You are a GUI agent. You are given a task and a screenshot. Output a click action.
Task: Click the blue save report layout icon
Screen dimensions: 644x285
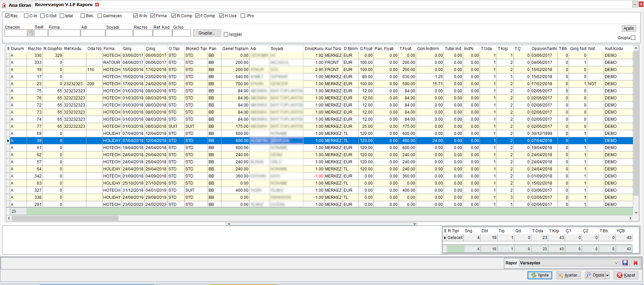(x=625, y=263)
